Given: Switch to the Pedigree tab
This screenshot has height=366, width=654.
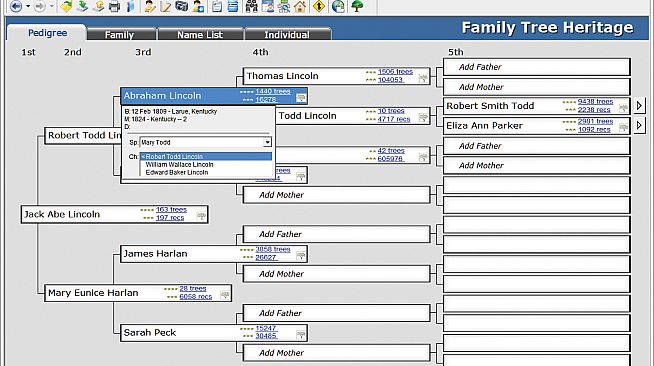Looking at the screenshot, I should pyautogui.click(x=47, y=33).
